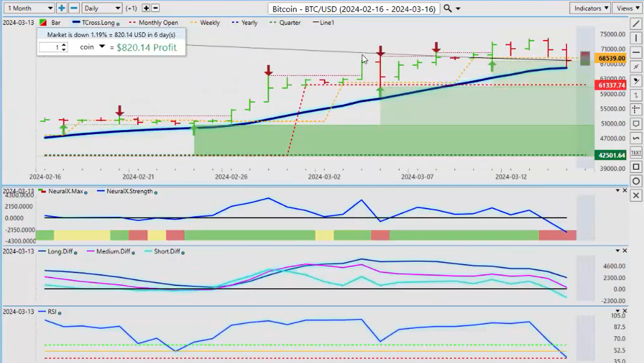The height and width of the screenshot is (363, 644).
Task: Open the Daily interval dropdown
Action: 102,8
